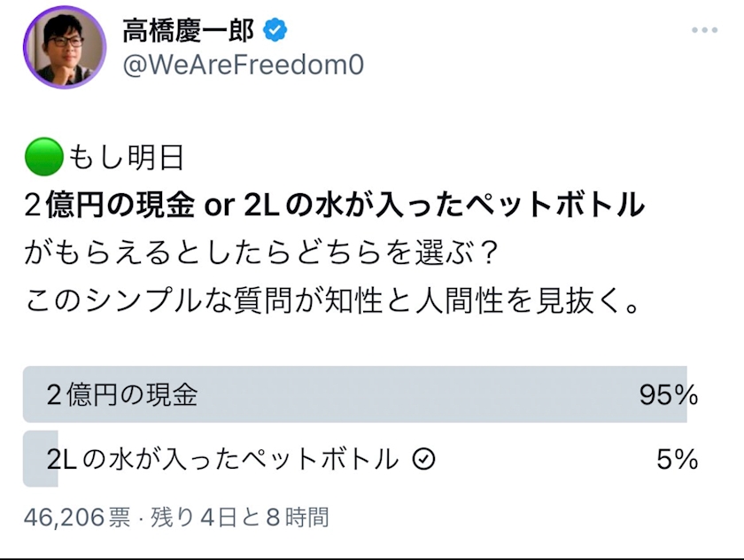Click the 95% poll result figure

668,395
